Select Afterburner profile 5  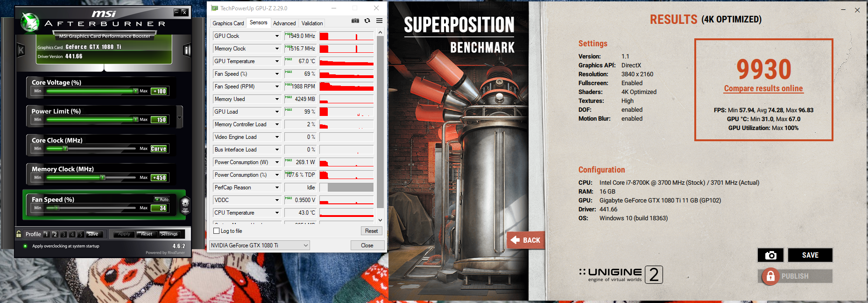point(81,234)
